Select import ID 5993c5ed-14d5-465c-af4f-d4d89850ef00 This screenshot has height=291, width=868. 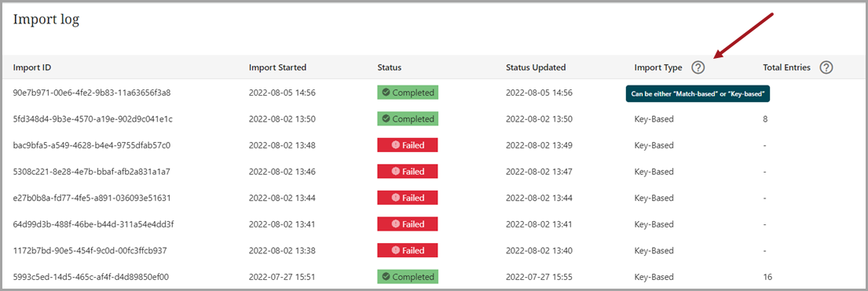[x=91, y=277]
